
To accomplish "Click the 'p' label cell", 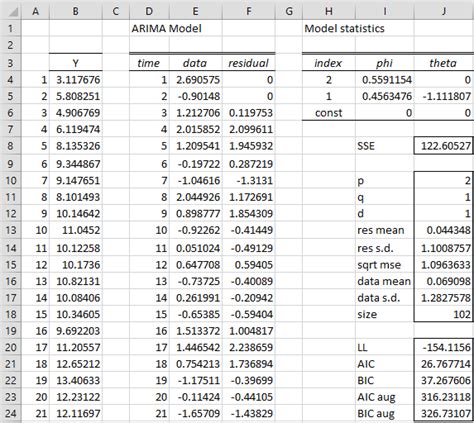I will [385, 180].
